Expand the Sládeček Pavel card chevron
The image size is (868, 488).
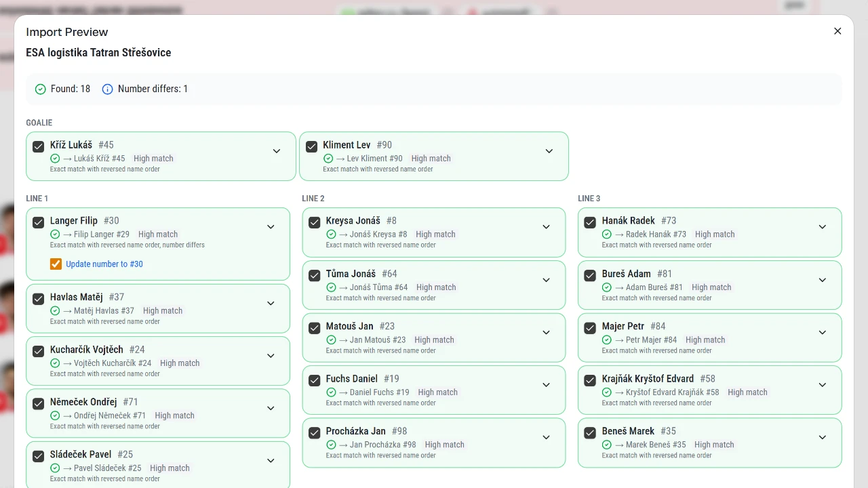pyautogui.click(x=271, y=461)
